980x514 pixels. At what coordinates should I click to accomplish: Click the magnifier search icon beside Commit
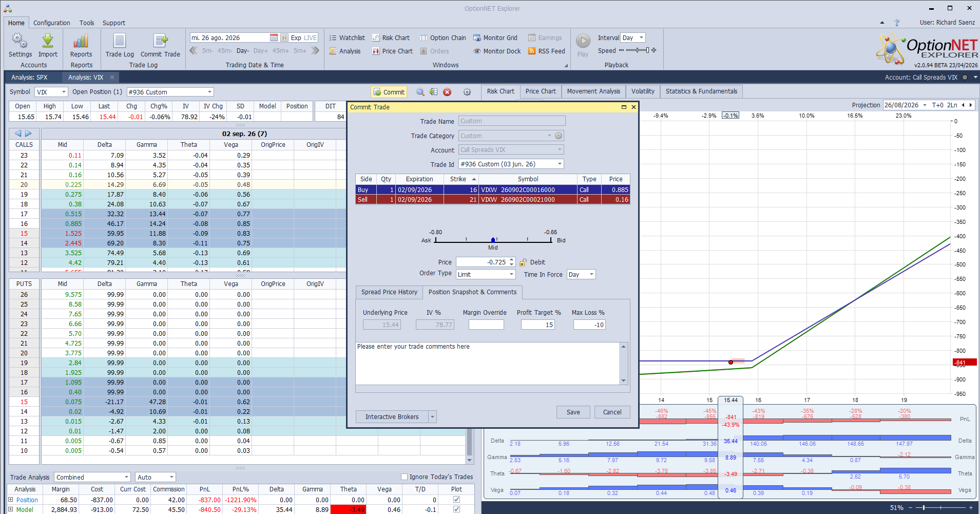coord(420,92)
